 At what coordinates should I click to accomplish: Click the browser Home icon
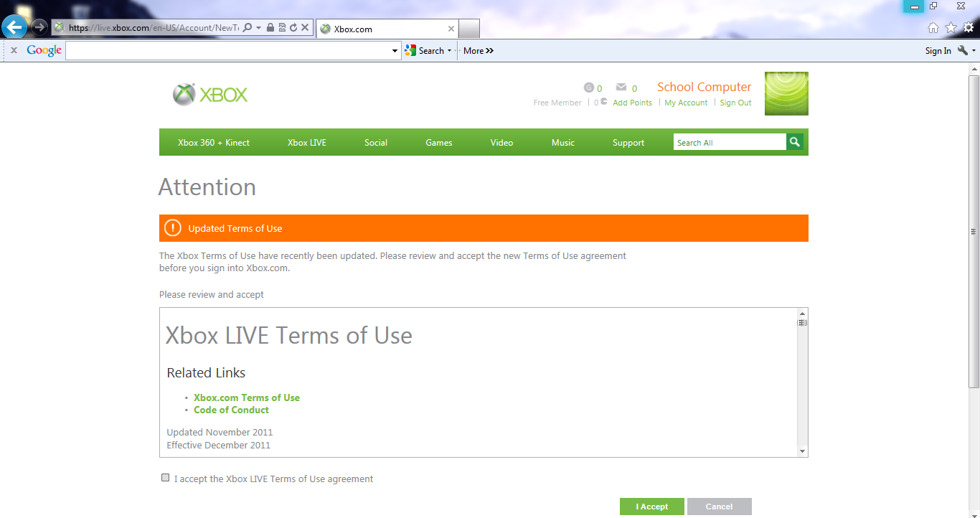coord(933,27)
